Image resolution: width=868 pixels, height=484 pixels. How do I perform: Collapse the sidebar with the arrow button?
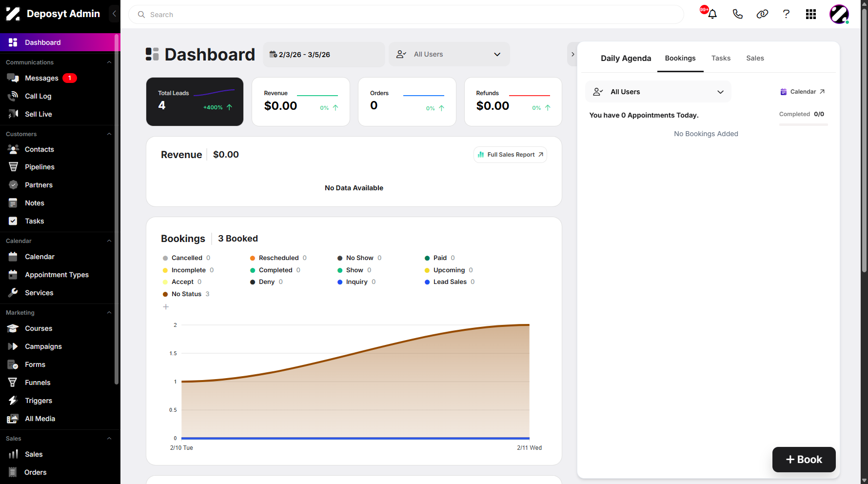pos(114,14)
